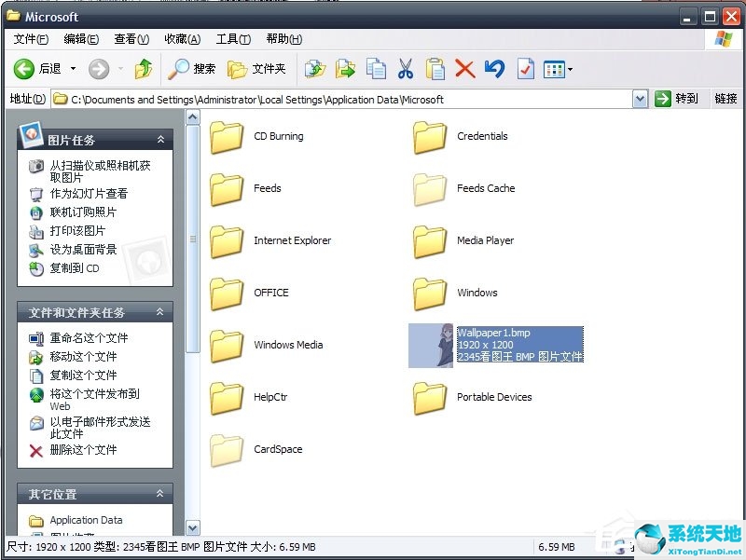Click the Folders (文件夹) view icon
This screenshot has height=560, width=746.
pyautogui.click(x=250, y=67)
